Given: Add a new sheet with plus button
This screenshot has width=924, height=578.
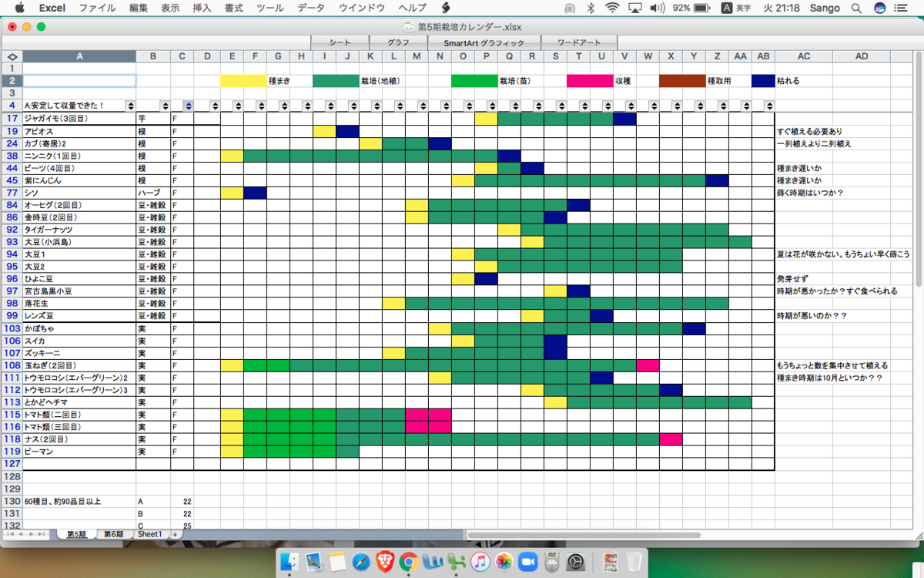Looking at the screenshot, I should [175, 534].
